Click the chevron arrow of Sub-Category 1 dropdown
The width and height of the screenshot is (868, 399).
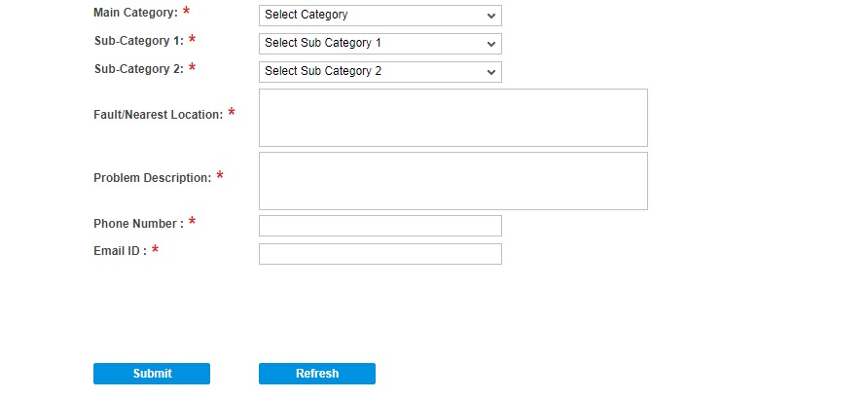(x=491, y=44)
